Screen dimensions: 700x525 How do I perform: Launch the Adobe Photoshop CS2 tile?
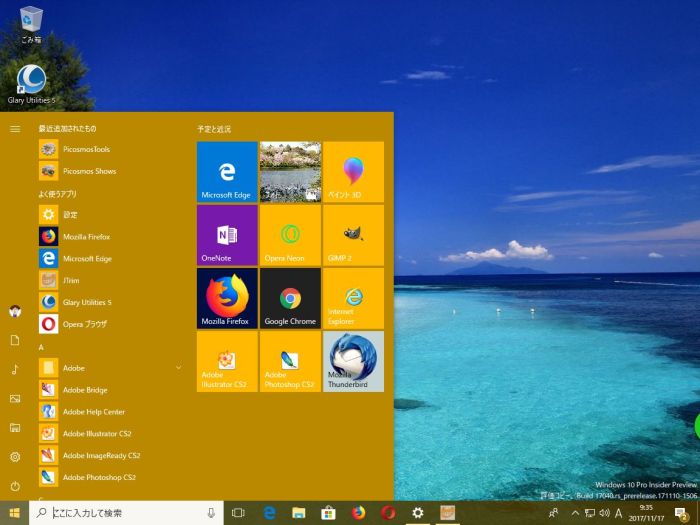tap(290, 361)
